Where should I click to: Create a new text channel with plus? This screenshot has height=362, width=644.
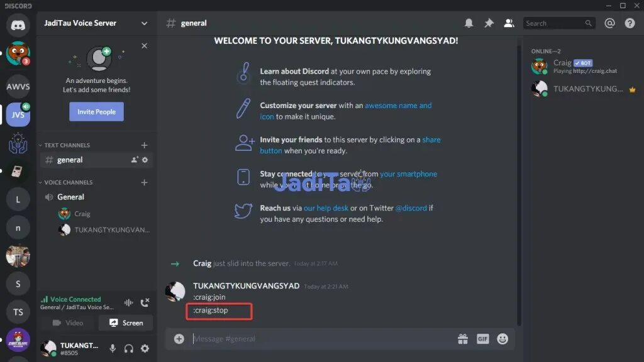click(x=144, y=145)
